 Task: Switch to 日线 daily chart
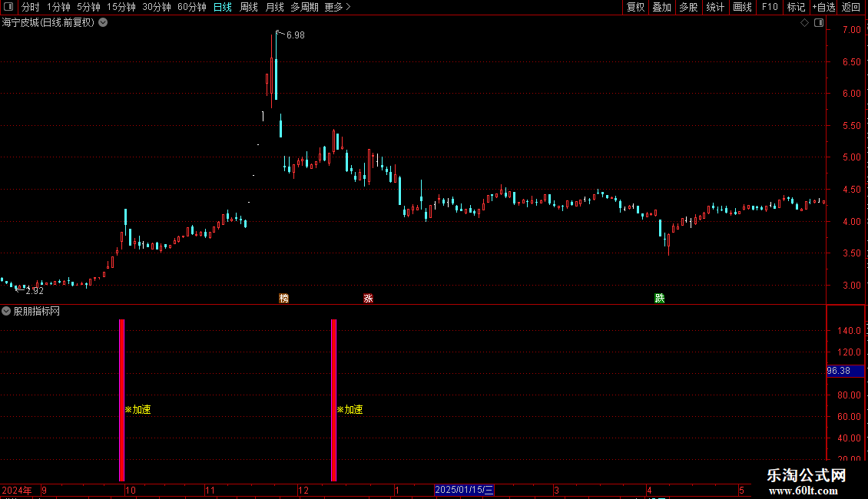pos(223,7)
